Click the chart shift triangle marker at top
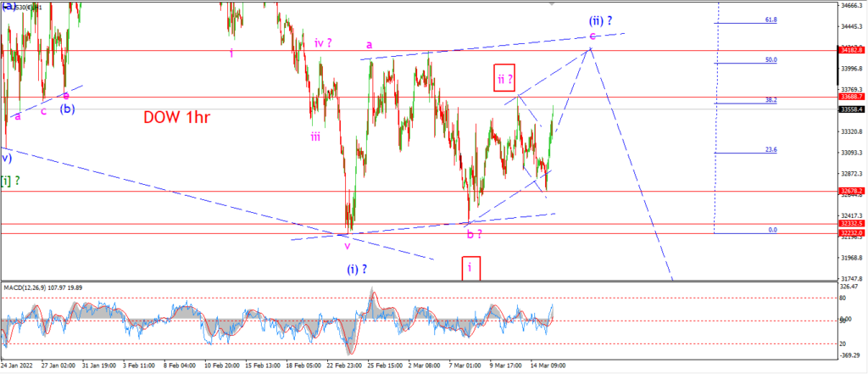The image size is (868, 374). [x=551, y=4]
